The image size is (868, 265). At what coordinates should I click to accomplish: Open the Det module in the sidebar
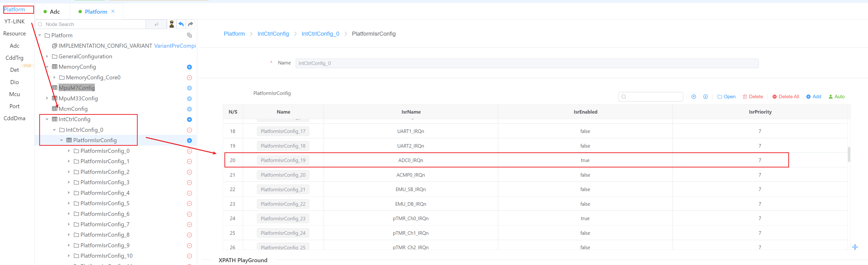(14, 70)
